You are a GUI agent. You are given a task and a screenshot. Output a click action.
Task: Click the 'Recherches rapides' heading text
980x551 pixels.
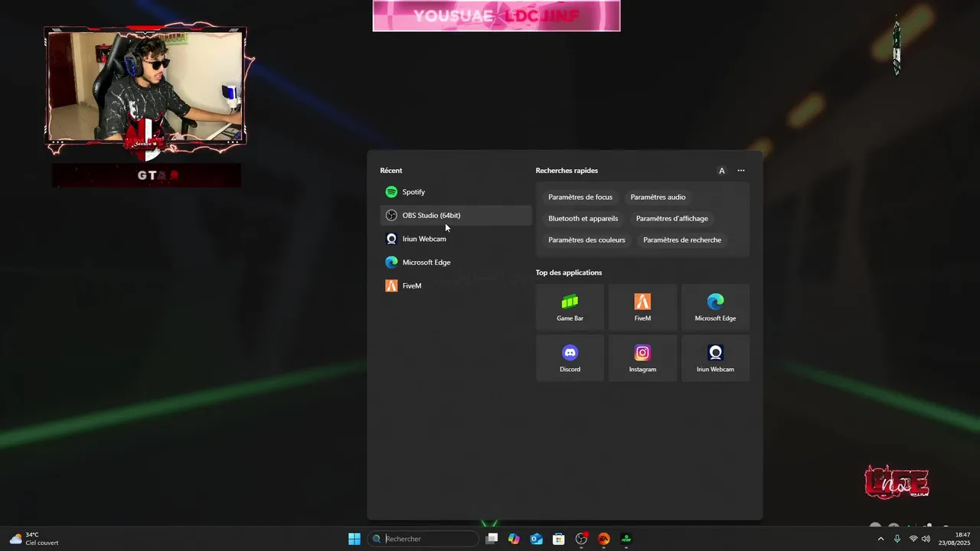[567, 171]
